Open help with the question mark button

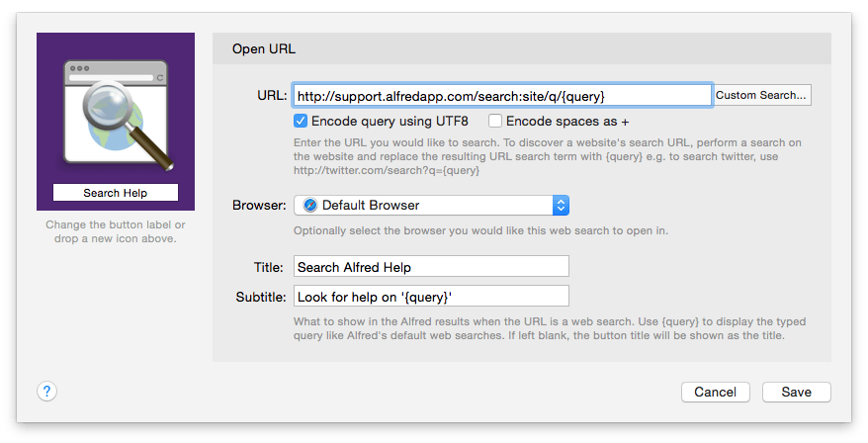47,392
